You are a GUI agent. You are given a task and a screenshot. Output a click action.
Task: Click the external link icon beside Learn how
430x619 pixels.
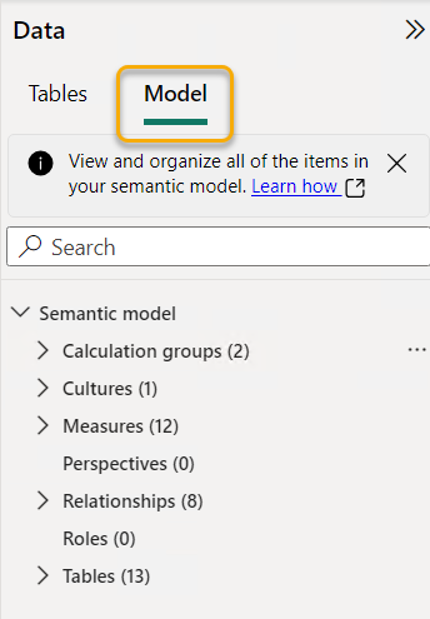(355, 188)
